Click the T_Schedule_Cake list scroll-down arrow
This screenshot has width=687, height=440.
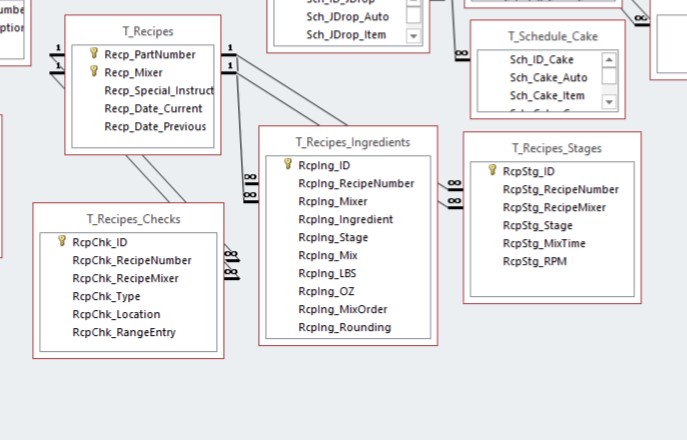(x=609, y=102)
